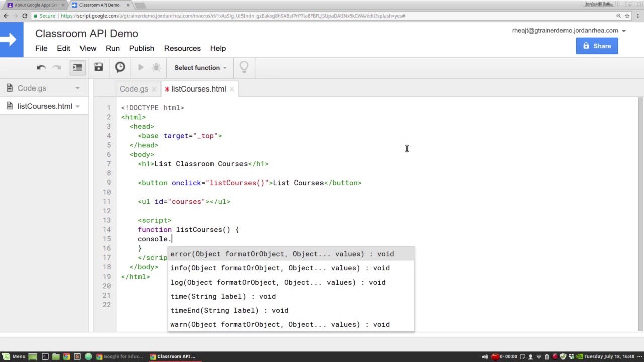Screen dimensions: 644x362
Task: Open the Resources menu
Action: click(182, 48)
